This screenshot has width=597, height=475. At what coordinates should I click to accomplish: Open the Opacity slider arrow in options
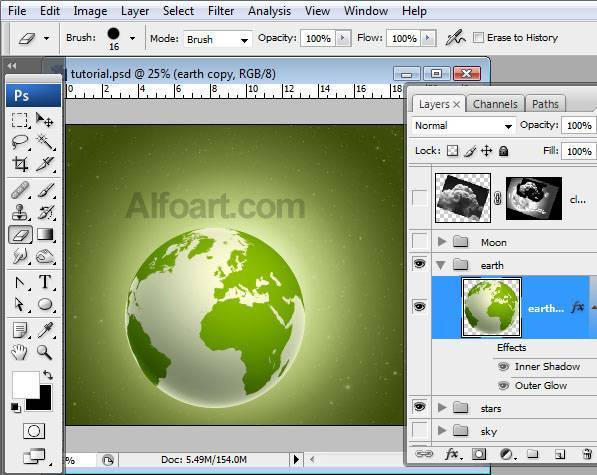point(343,38)
